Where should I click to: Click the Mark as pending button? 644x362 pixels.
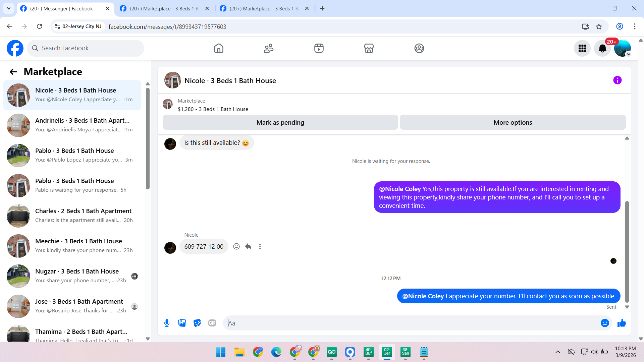[280, 122]
